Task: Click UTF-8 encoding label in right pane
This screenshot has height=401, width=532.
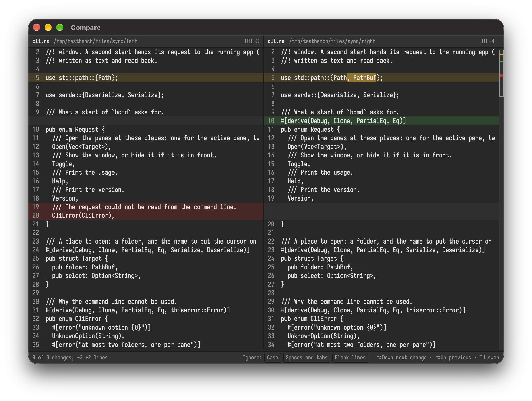Action: click(x=487, y=41)
